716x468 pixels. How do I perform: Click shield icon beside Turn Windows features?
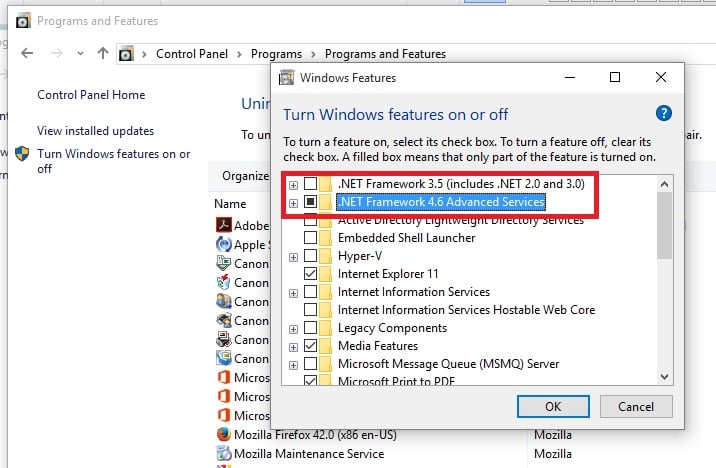pyautogui.click(x=22, y=153)
